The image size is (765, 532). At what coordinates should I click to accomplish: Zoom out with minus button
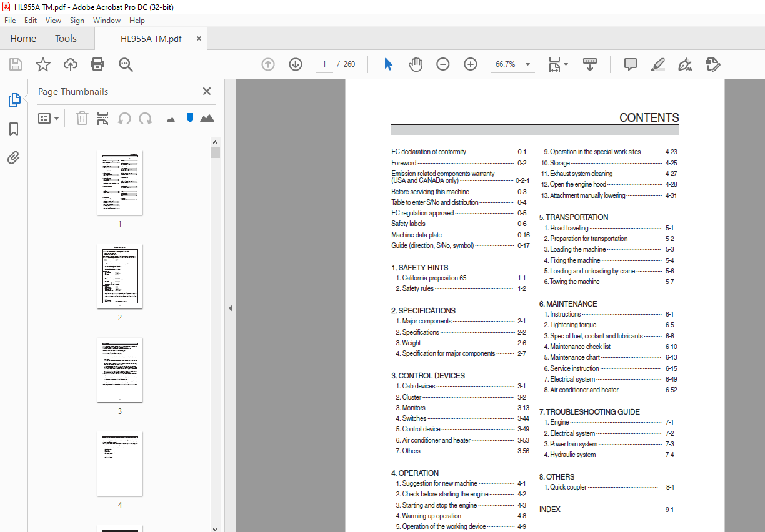(x=443, y=64)
